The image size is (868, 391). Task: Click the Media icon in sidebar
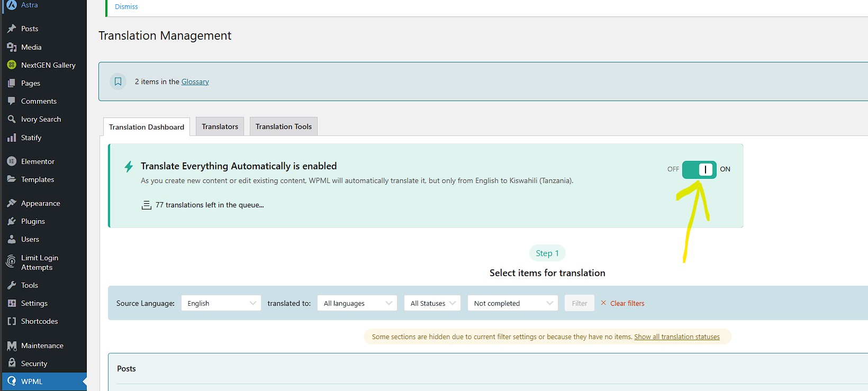pyautogui.click(x=12, y=47)
